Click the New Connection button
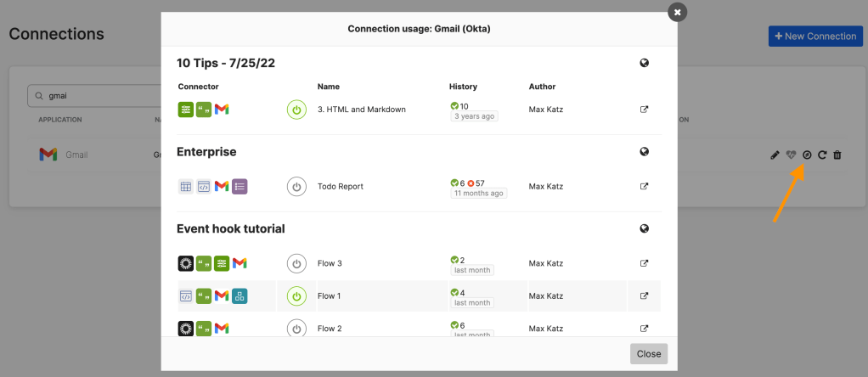Viewport: 868px width, 377px height. tap(815, 36)
